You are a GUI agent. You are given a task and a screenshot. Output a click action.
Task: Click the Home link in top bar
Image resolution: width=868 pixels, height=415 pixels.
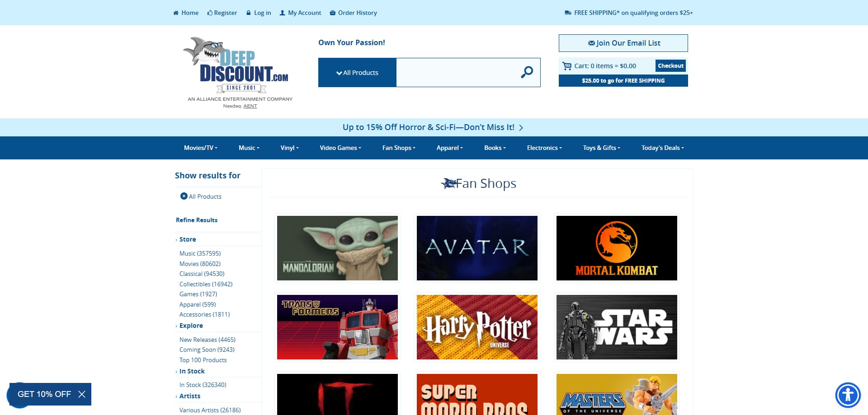click(186, 13)
